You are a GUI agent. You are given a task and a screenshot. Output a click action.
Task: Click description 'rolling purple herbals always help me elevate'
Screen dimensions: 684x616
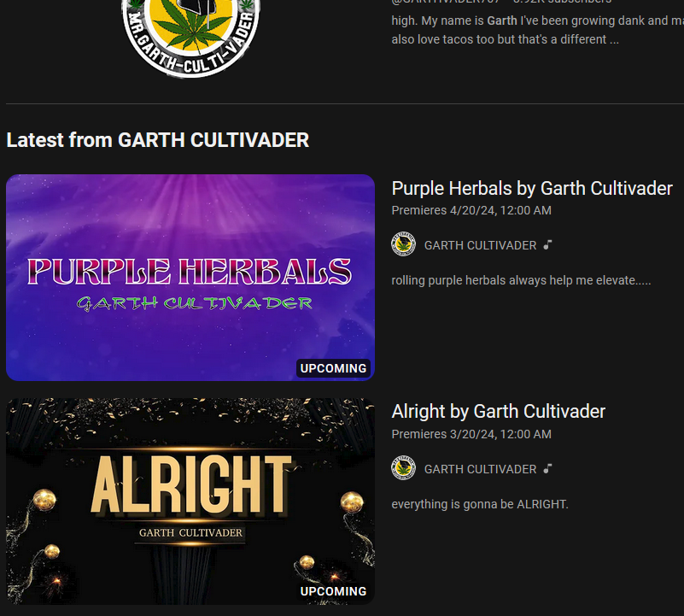tap(521, 280)
